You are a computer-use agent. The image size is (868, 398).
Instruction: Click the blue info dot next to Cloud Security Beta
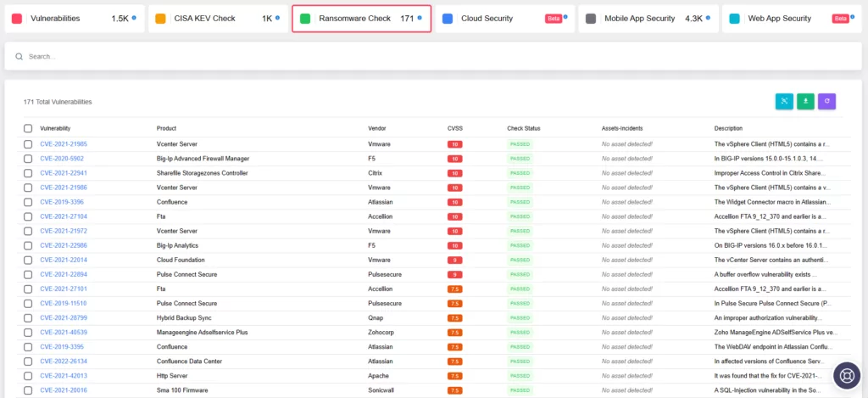point(565,17)
